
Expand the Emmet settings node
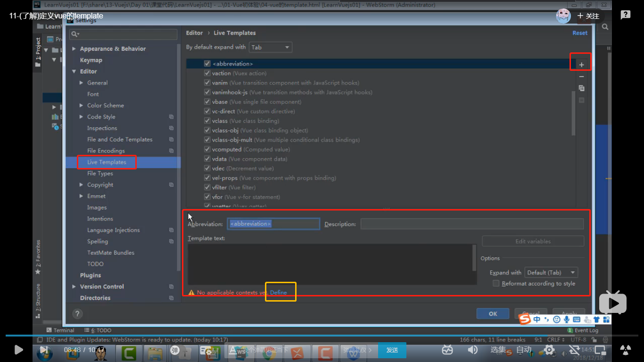point(82,196)
